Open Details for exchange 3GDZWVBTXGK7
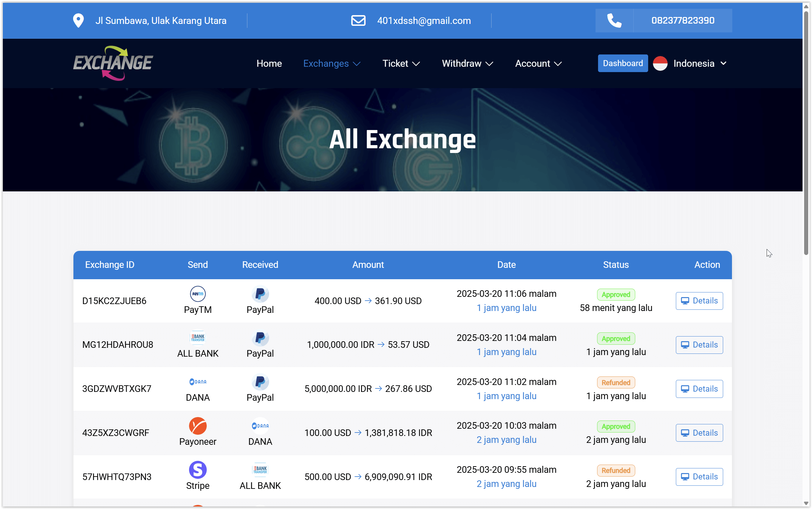812x509 pixels. point(699,388)
